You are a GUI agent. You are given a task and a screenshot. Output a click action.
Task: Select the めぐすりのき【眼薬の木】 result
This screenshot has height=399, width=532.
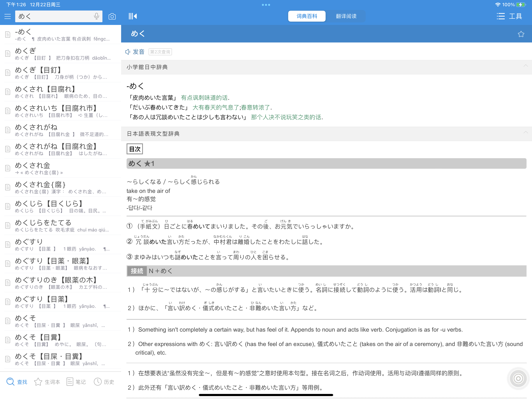[x=61, y=283]
